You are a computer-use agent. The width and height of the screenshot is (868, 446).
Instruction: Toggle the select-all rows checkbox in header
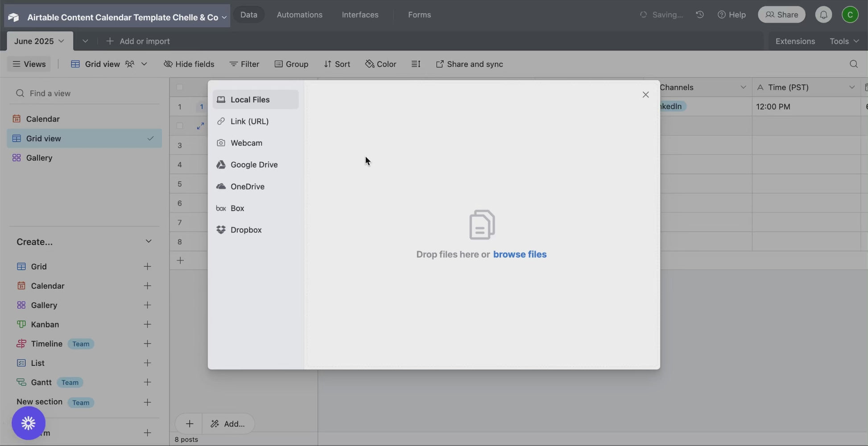(x=180, y=87)
